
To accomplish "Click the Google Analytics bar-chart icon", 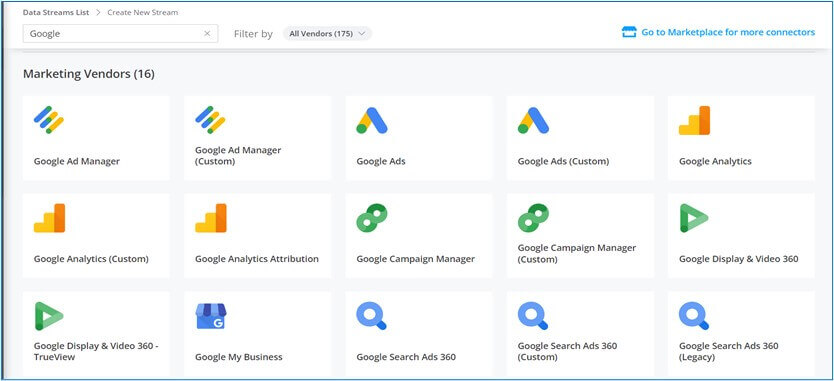I will (x=694, y=120).
